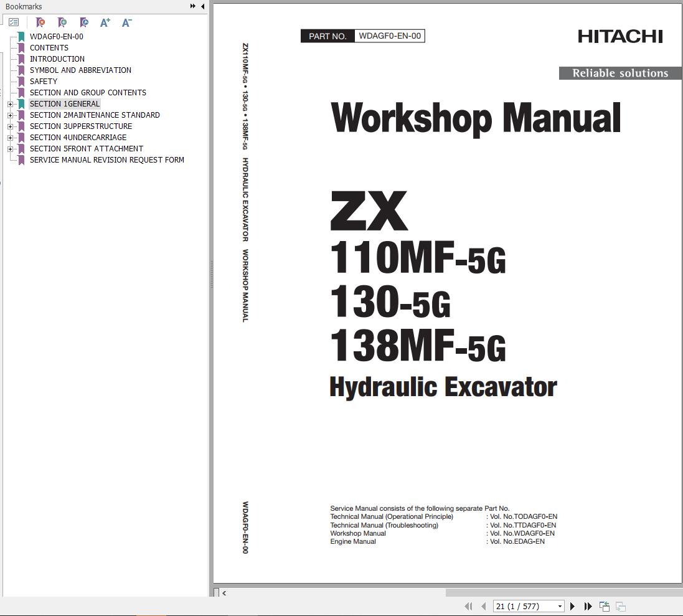Expand SECTION 3UPPERSTRUCTURE bookmark
The height and width of the screenshot is (616, 683).
click(10, 127)
